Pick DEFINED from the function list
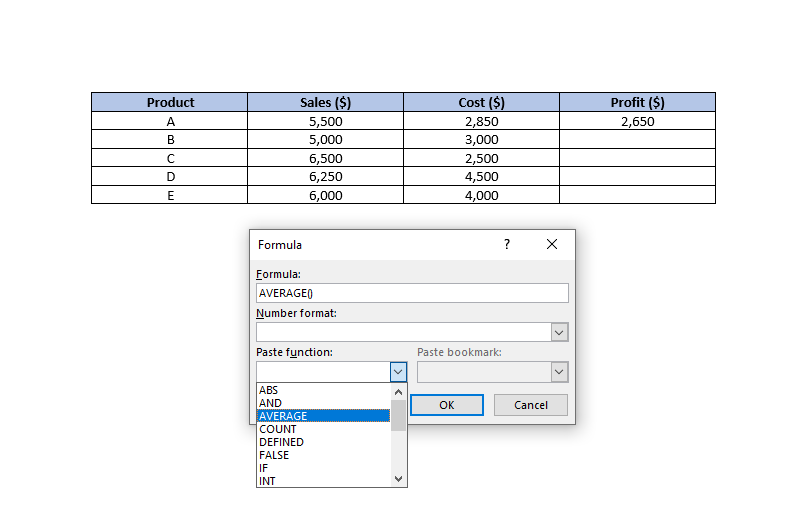Screen dimensions: 805x516 [x=323, y=442]
